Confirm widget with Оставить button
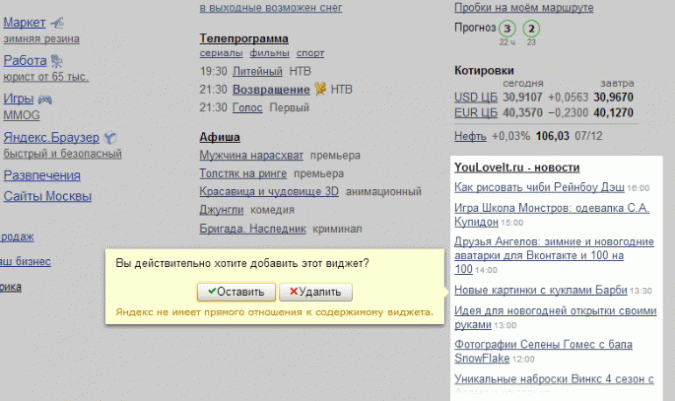Viewport: 675px width, 401px height. pos(236,292)
